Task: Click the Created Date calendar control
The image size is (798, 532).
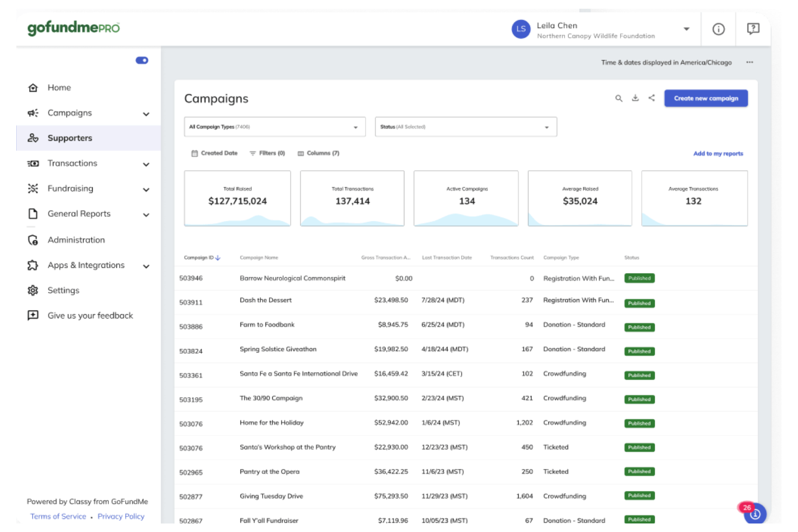Action: 215,153
